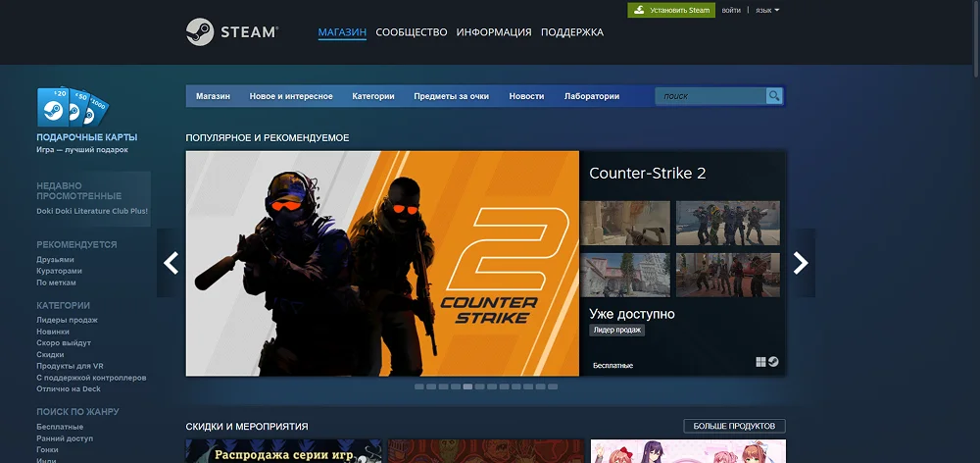Image resolution: width=980 pixels, height=463 pixels.
Task: Select ИНФОРМАЦИЯ in the top navigation
Action: point(494,32)
